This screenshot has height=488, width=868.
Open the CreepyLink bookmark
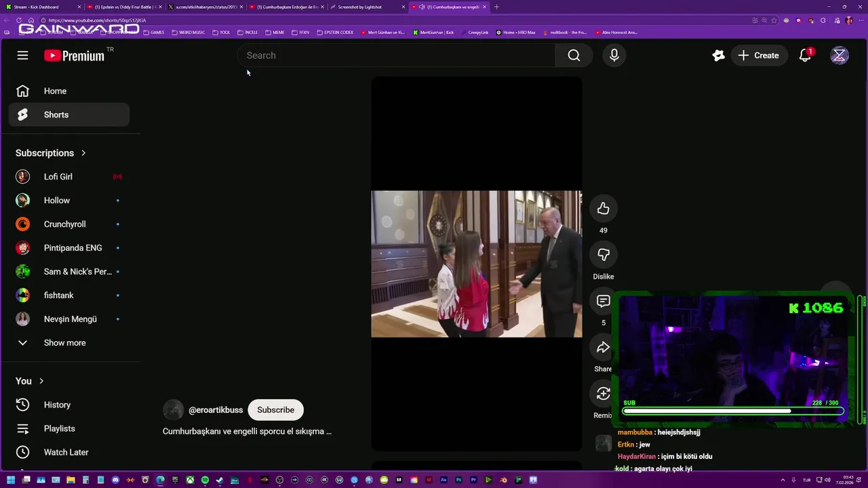[x=474, y=33]
